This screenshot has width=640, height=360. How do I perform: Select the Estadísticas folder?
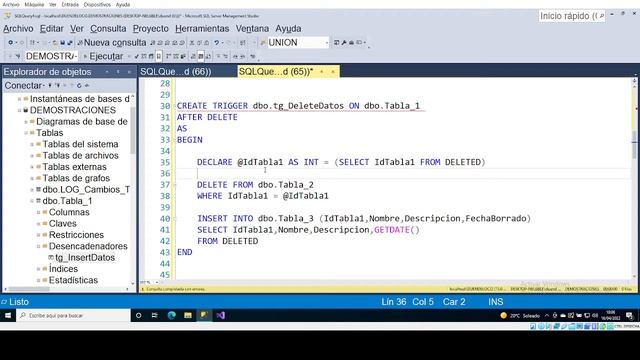click(x=73, y=280)
